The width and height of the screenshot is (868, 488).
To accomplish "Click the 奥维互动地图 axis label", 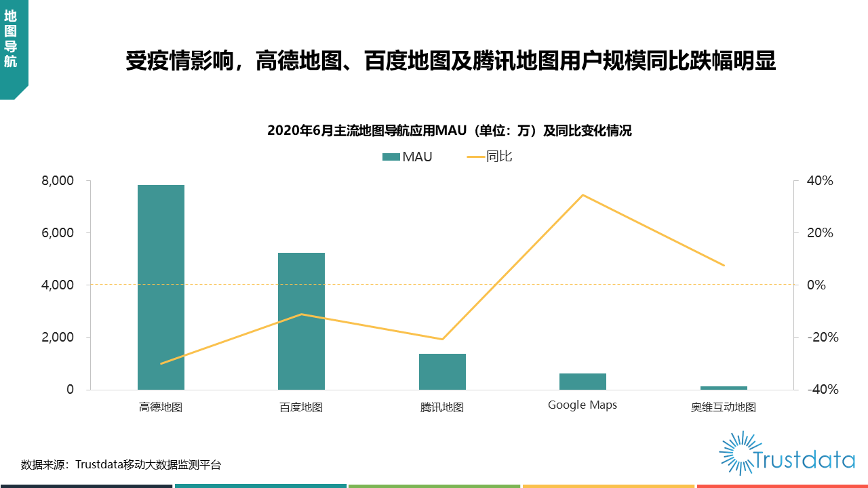I will tap(724, 407).
